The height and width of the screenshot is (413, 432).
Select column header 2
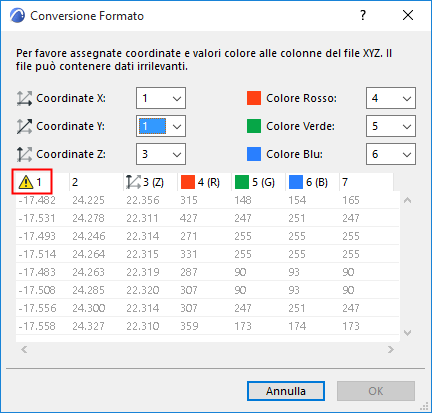[x=96, y=182]
